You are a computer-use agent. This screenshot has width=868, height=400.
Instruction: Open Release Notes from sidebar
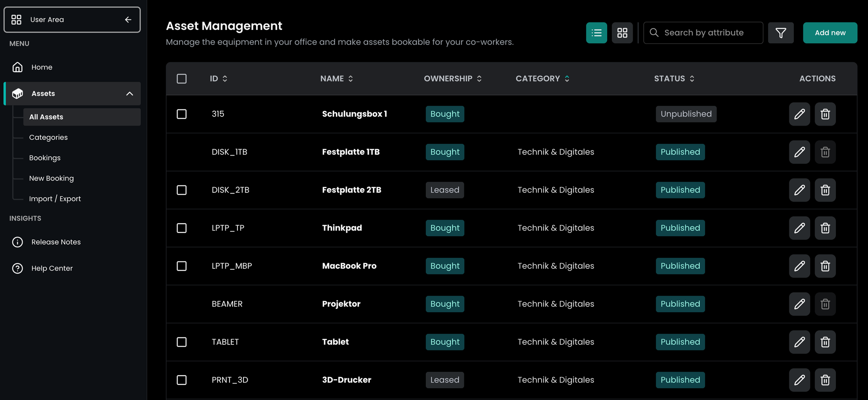point(56,242)
